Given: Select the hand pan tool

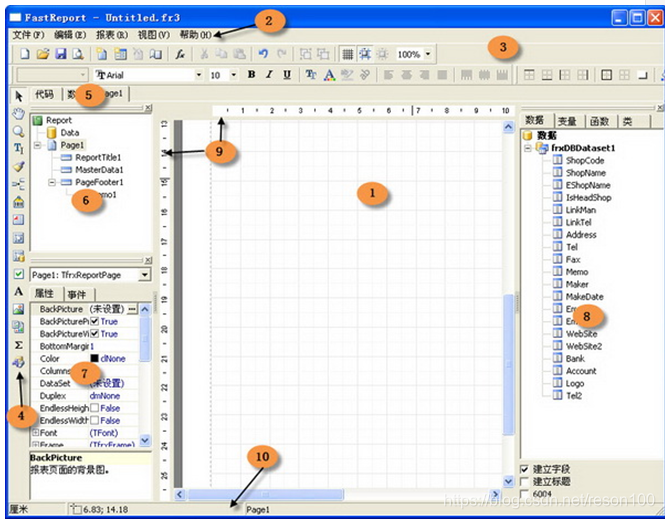Looking at the screenshot, I should (x=18, y=114).
